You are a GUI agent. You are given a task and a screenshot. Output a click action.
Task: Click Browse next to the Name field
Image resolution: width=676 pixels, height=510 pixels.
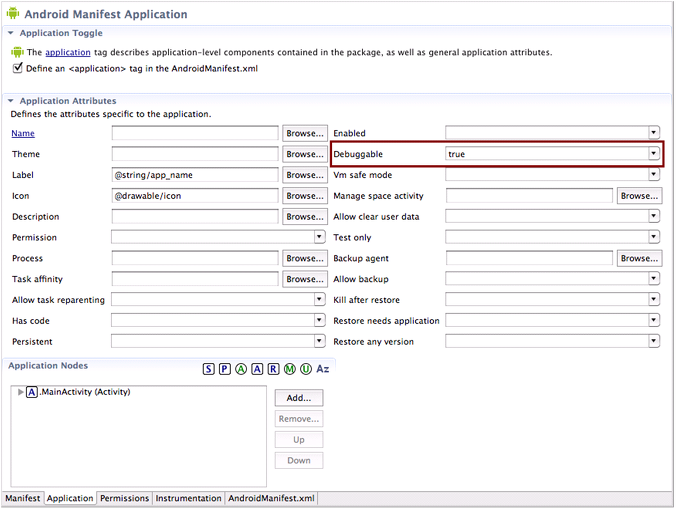(x=305, y=134)
